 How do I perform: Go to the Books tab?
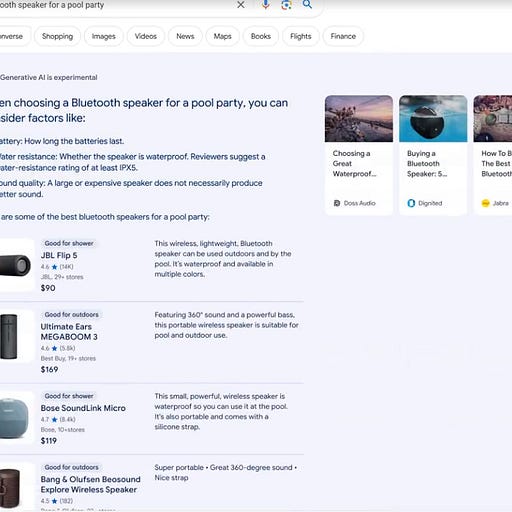(x=261, y=36)
